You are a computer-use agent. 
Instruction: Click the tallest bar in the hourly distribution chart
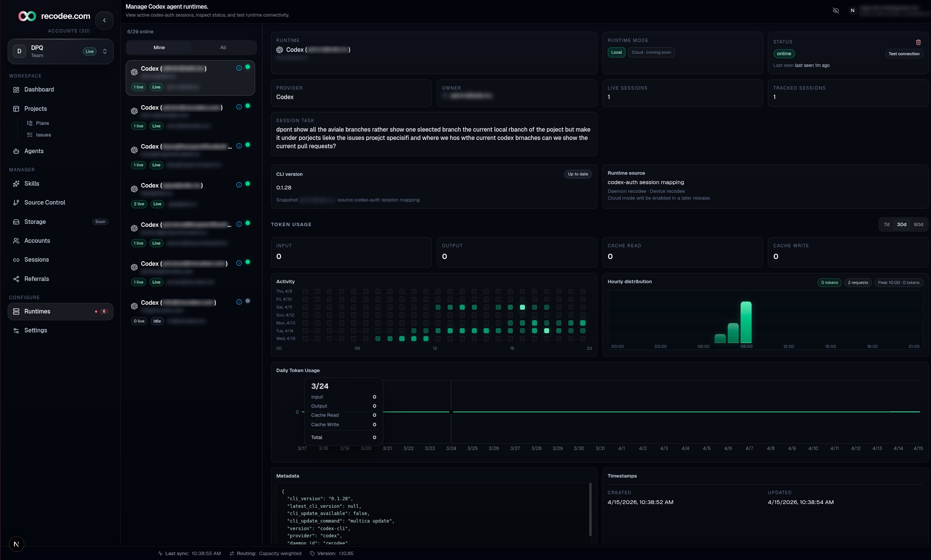746,322
